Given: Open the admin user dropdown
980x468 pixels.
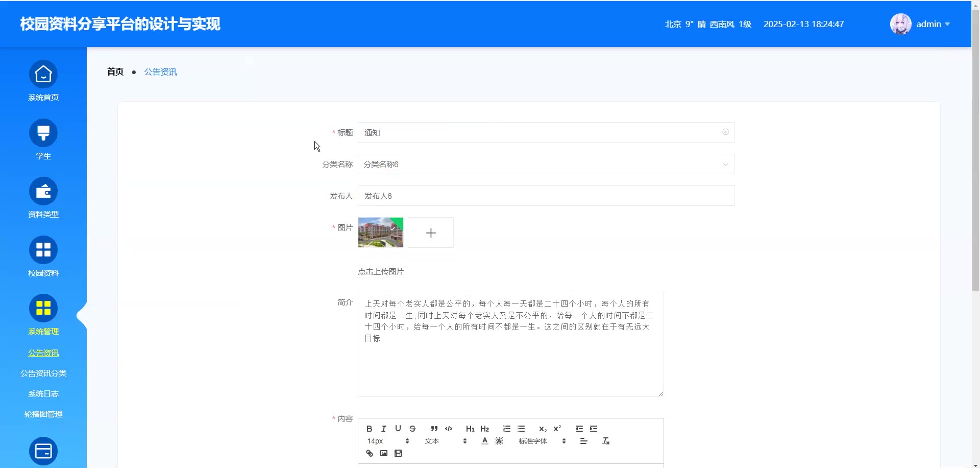Looking at the screenshot, I should pyautogui.click(x=933, y=24).
